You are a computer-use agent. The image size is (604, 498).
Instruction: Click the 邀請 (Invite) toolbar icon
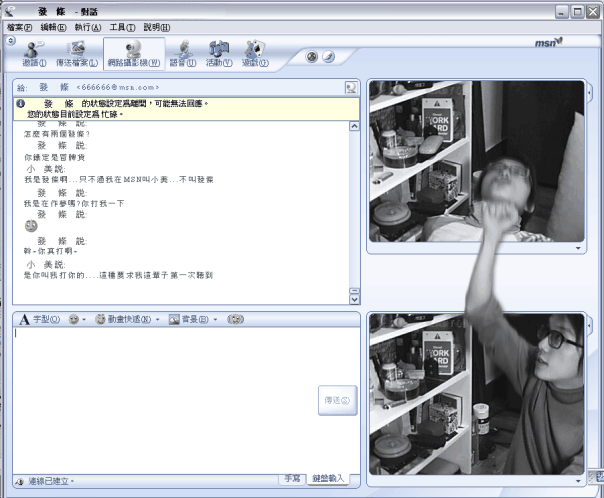35,53
